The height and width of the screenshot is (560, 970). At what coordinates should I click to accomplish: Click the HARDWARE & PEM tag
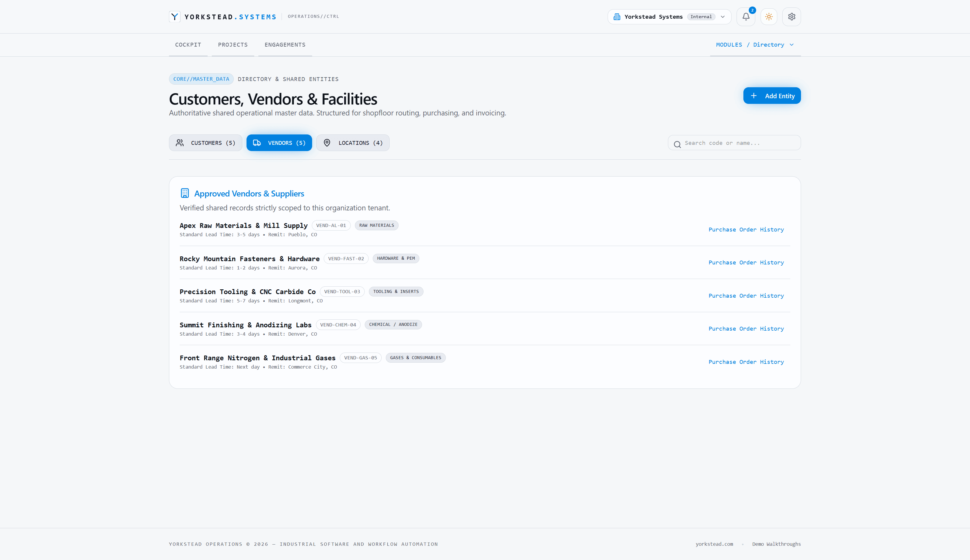pyautogui.click(x=396, y=258)
